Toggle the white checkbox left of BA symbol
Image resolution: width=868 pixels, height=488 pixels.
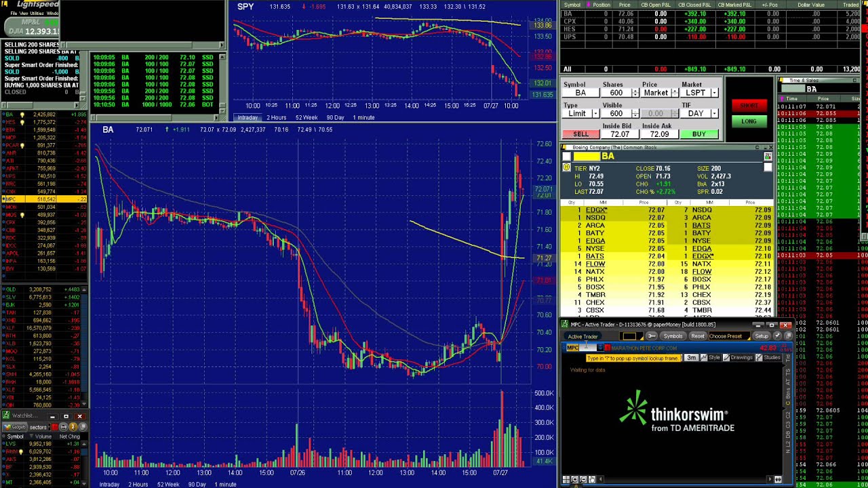point(566,157)
